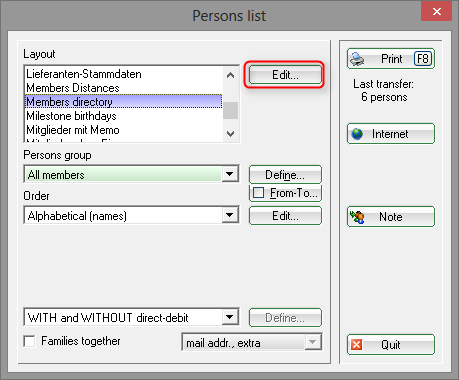Viewport: 459px width, 380px height.
Task: Open the mail addr., extra dropdown
Action: coord(313,342)
